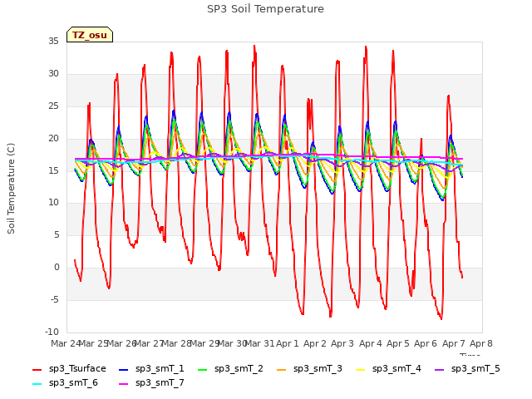
Task: Toggle sp3_smT_2 legend entry
Action: pos(230,369)
